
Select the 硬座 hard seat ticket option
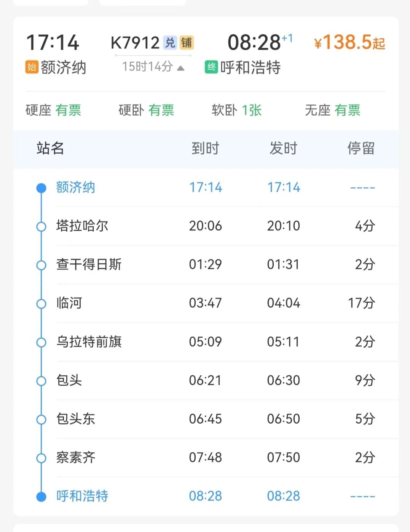pyautogui.click(x=53, y=110)
